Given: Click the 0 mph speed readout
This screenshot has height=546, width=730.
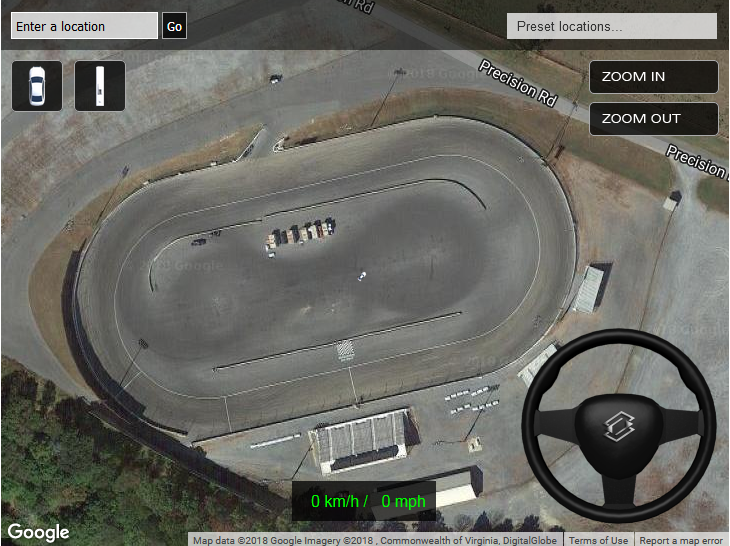Looking at the screenshot, I should tap(403, 501).
